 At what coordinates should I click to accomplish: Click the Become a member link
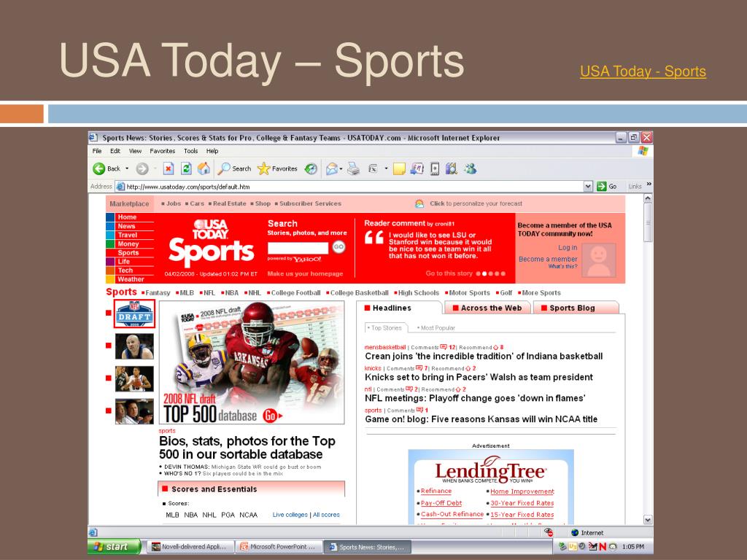click(x=548, y=259)
